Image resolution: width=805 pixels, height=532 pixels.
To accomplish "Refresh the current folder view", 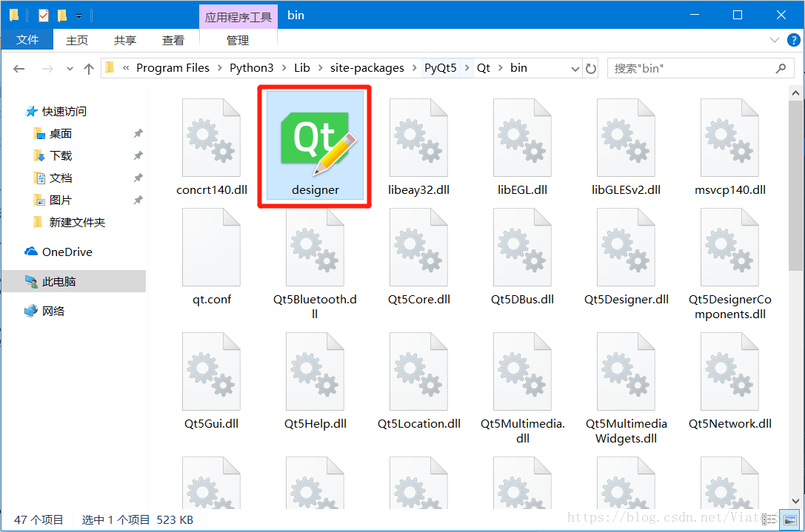I will (591, 68).
